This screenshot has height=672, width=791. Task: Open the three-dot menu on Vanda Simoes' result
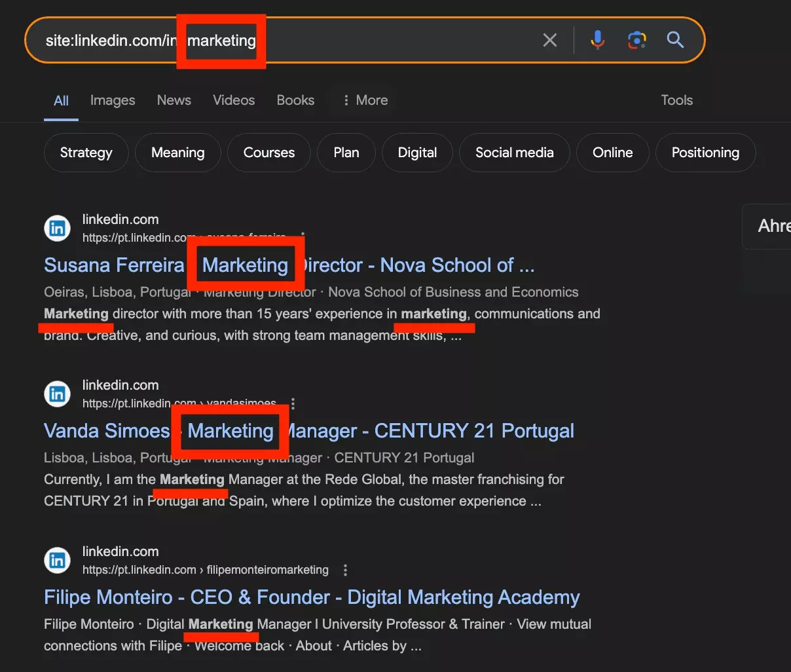[x=293, y=404]
